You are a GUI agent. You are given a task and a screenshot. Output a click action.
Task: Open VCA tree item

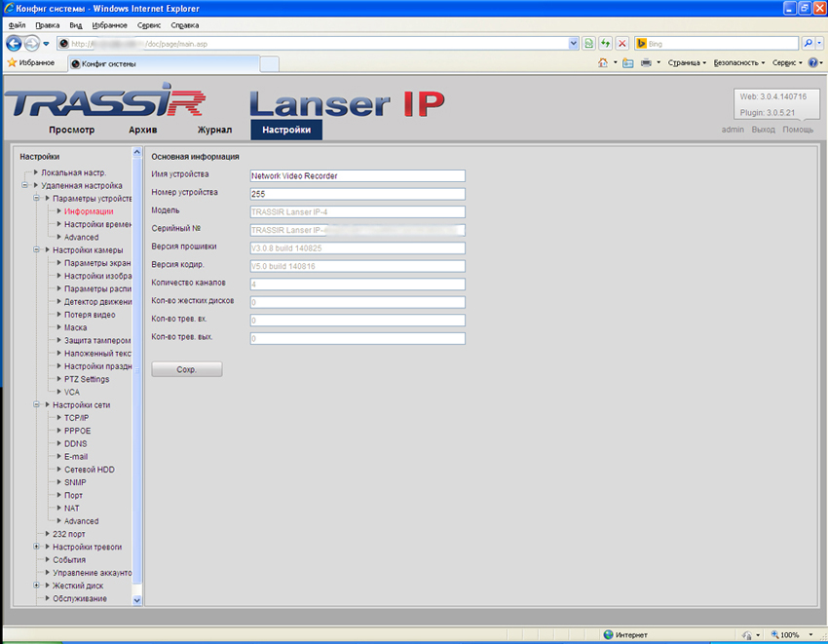pyautogui.click(x=72, y=392)
